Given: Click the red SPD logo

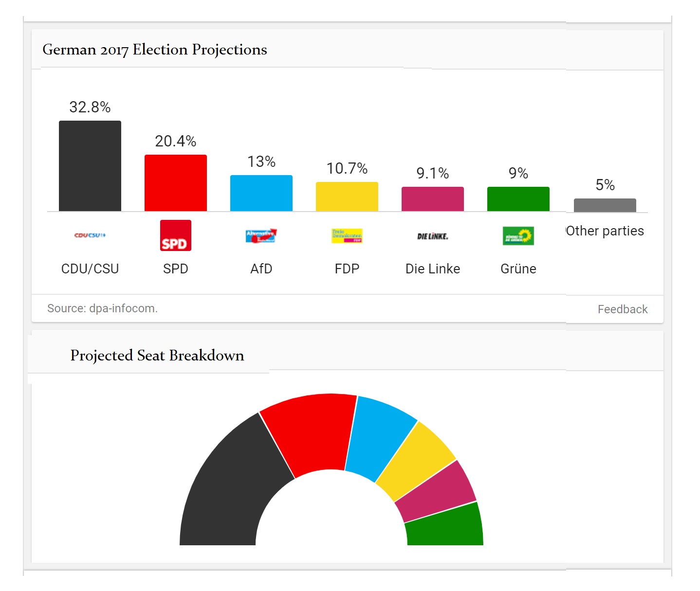Looking at the screenshot, I should 176,235.
